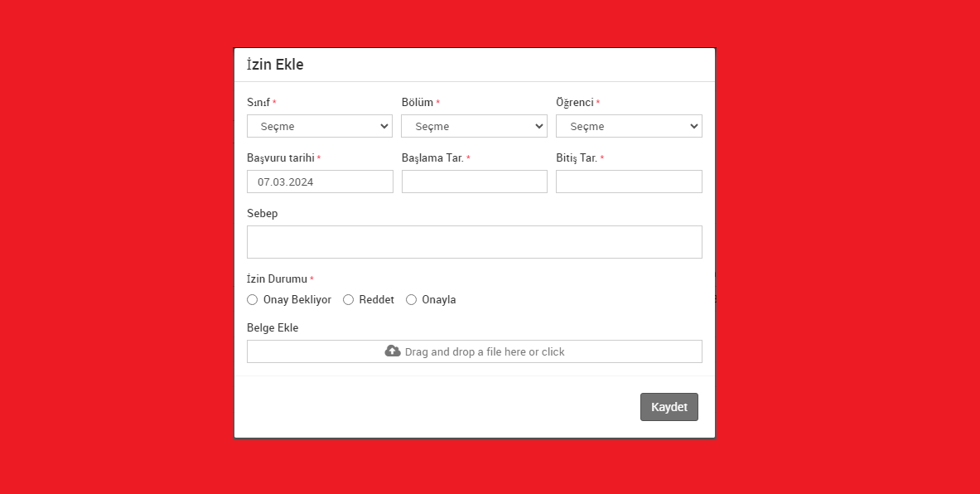Focus the Başlama Tar. input field
The image size is (980, 494).
click(x=474, y=182)
